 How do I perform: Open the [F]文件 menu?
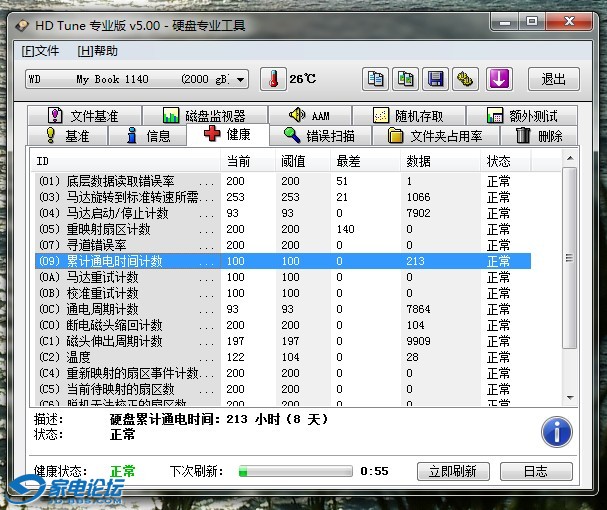(x=40, y=51)
